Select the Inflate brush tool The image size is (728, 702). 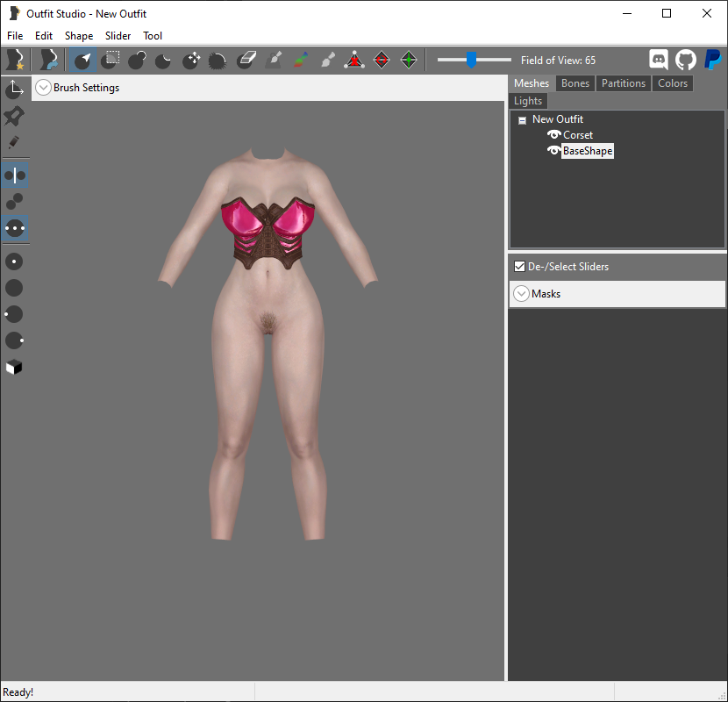(x=137, y=60)
